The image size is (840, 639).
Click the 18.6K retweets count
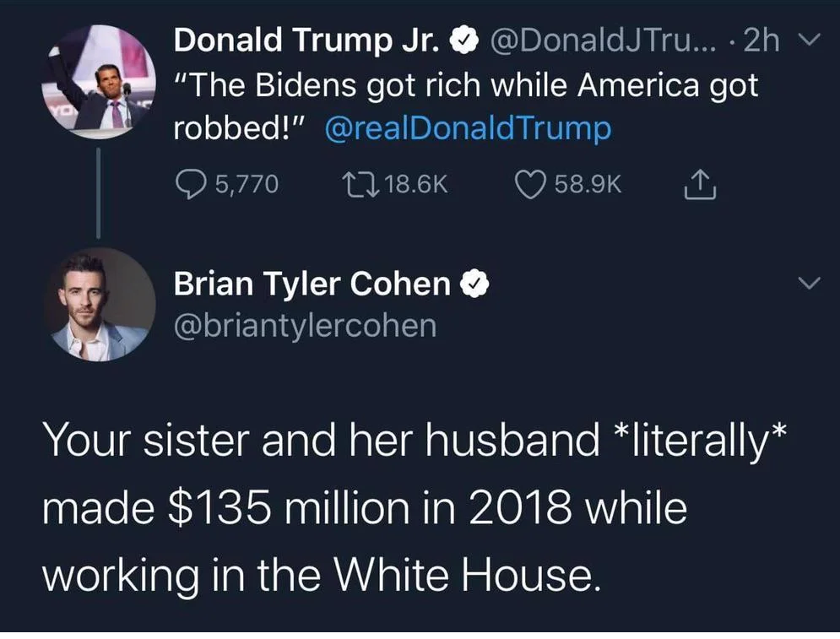(x=414, y=185)
